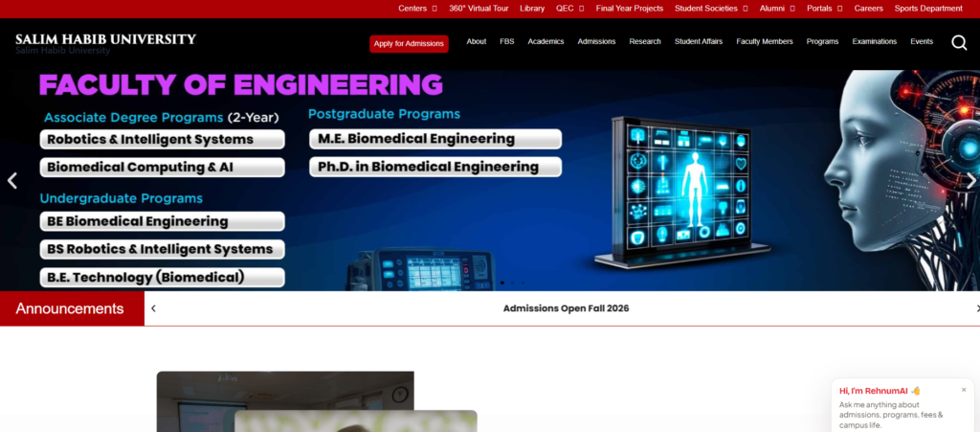Open the Examinations menu
The height and width of the screenshot is (432, 980).
(x=875, y=42)
